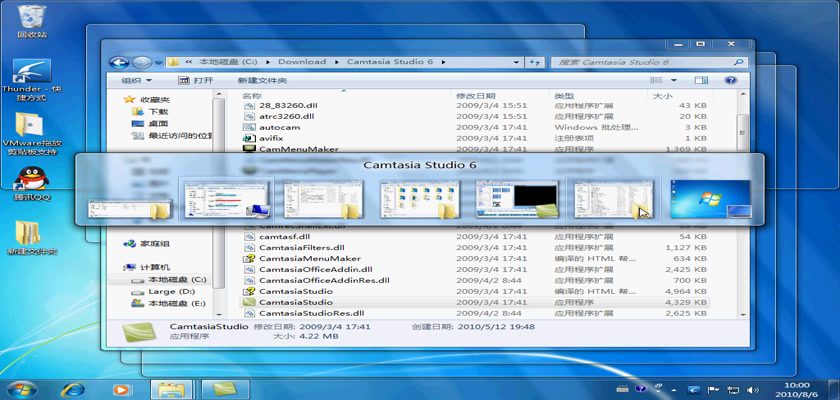Open the Recycle Bin desktop icon

coord(31,18)
